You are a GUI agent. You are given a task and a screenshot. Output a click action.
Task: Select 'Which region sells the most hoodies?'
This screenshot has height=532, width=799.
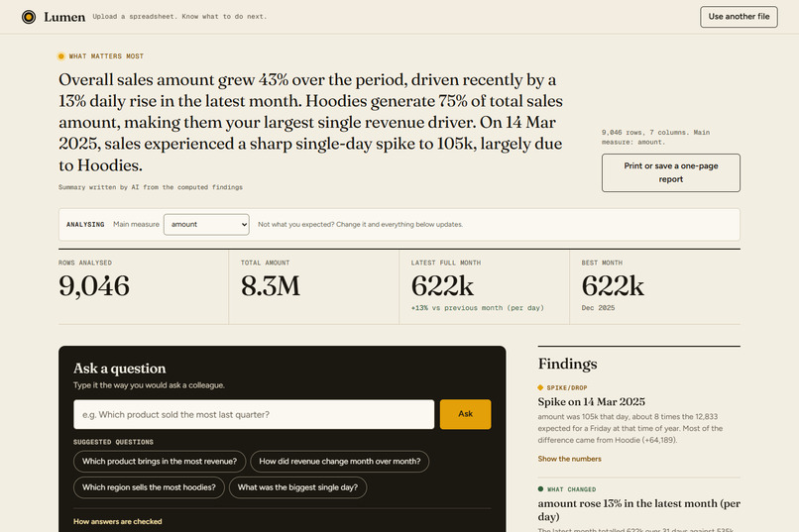click(149, 487)
